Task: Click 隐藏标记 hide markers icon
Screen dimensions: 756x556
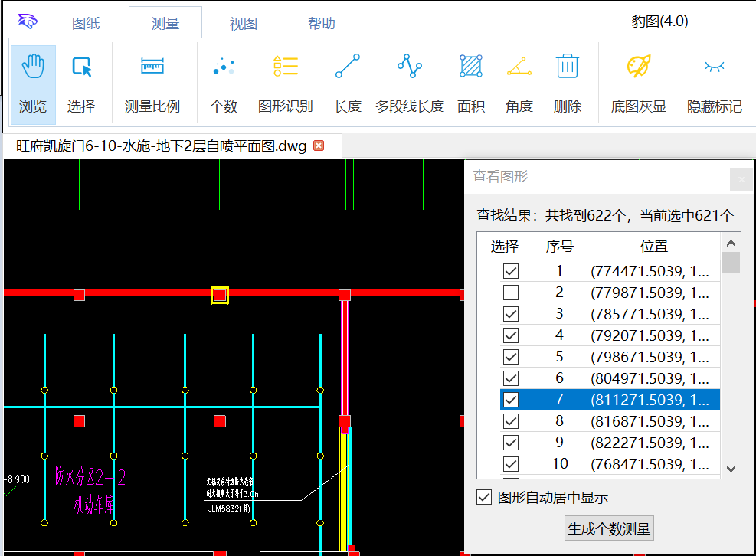Action: click(x=714, y=85)
